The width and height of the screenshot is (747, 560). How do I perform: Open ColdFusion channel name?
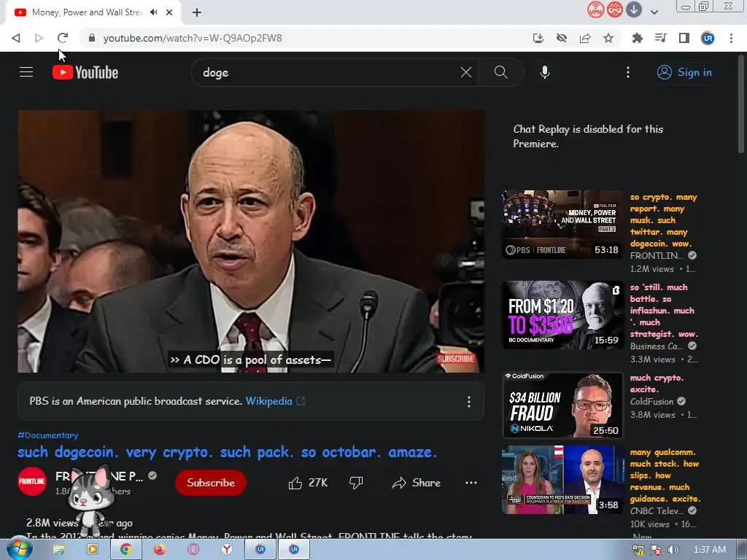651,402
